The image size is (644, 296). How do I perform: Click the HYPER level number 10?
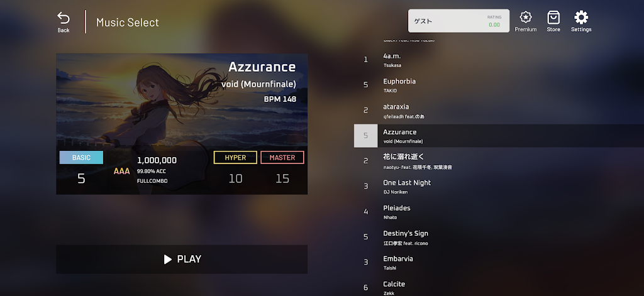(235, 178)
